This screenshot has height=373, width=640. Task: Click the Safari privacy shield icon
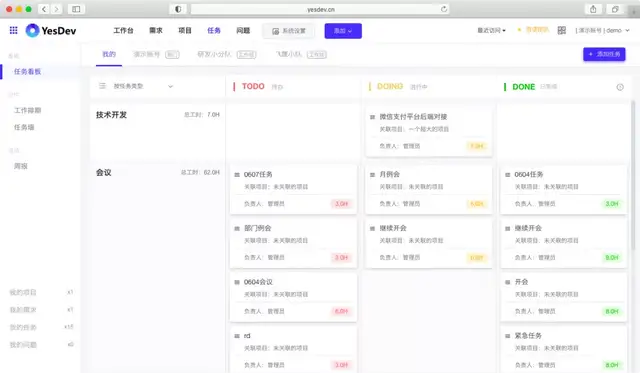pyautogui.click(x=178, y=9)
